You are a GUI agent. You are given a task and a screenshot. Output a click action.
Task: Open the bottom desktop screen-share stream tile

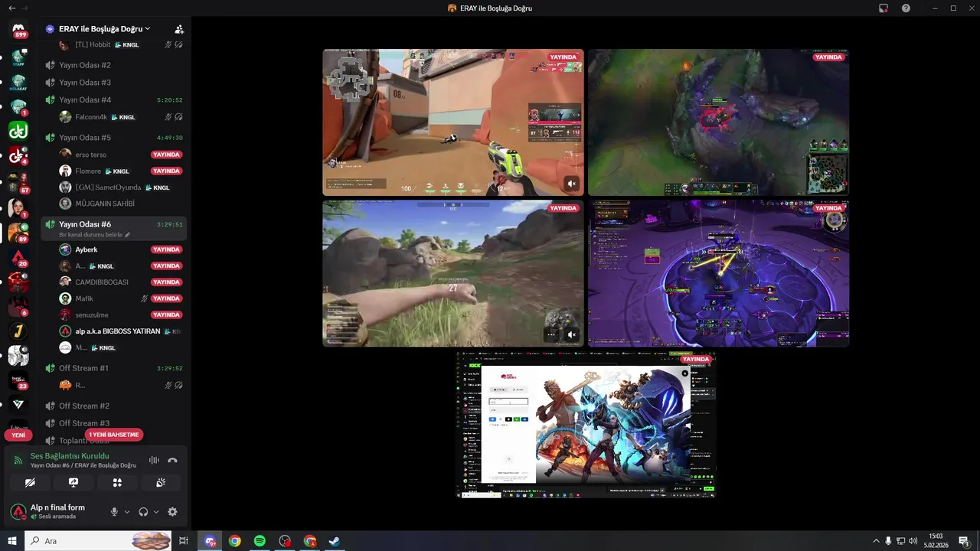[x=586, y=425]
